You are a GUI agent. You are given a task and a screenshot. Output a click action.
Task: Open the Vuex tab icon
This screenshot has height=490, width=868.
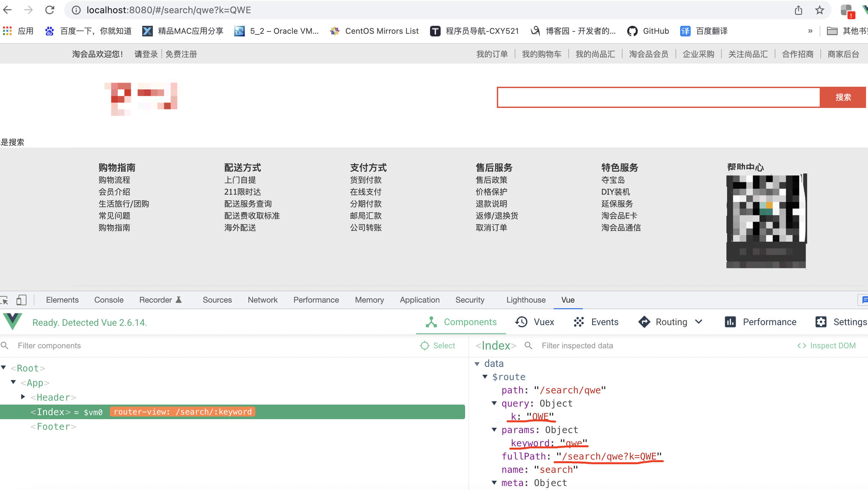[x=521, y=322]
